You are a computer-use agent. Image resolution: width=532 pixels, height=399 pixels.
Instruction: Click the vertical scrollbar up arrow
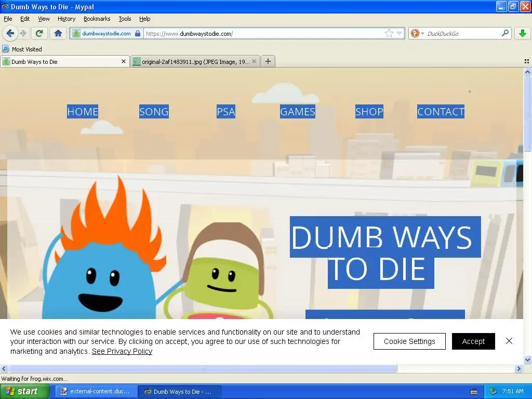pyautogui.click(x=527, y=72)
